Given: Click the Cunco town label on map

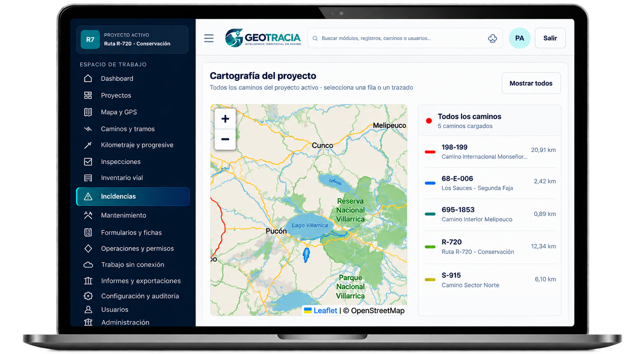Looking at the screenshot, I should tap(323, 145).
